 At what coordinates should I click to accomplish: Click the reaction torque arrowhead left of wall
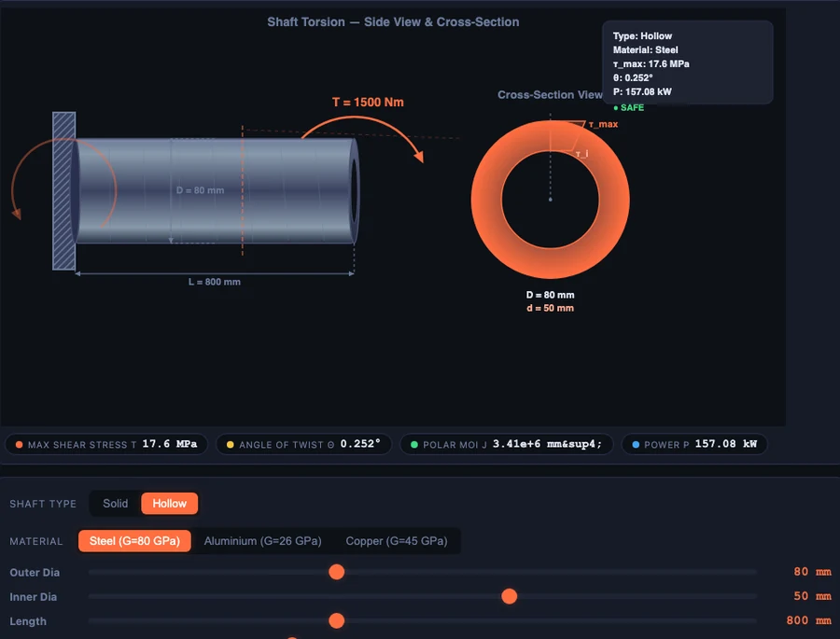tap(17, 214)
